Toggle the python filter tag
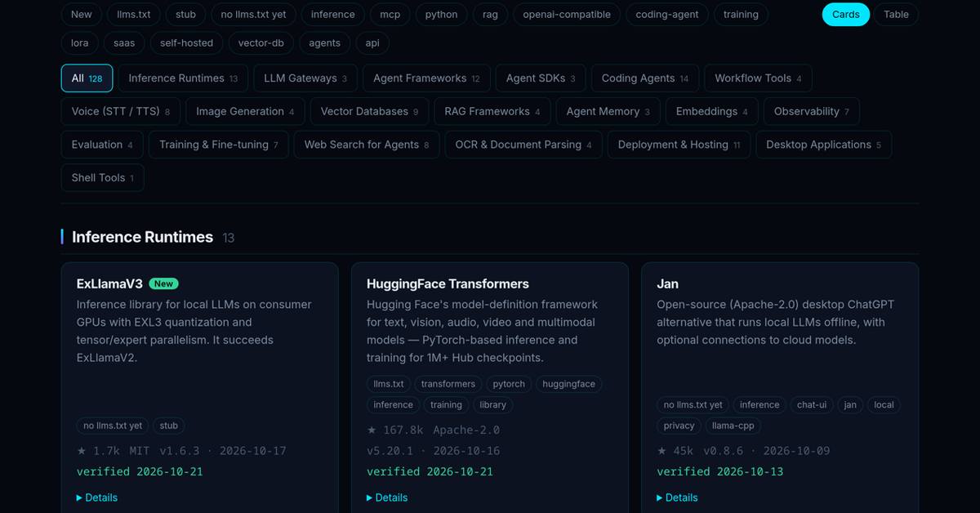Image resolution: width=980 pixels, height=513 pixels. click(x=442, y=15)
